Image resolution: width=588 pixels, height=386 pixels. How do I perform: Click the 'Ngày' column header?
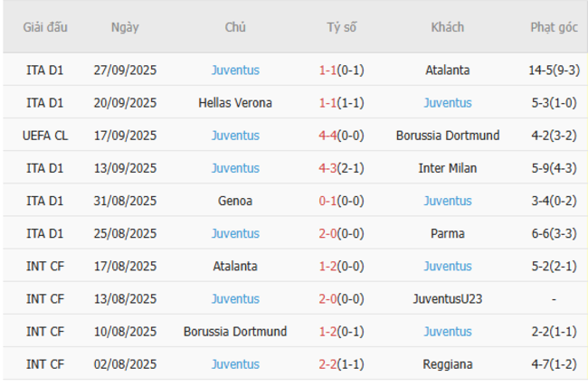click(x=125, y=27)
